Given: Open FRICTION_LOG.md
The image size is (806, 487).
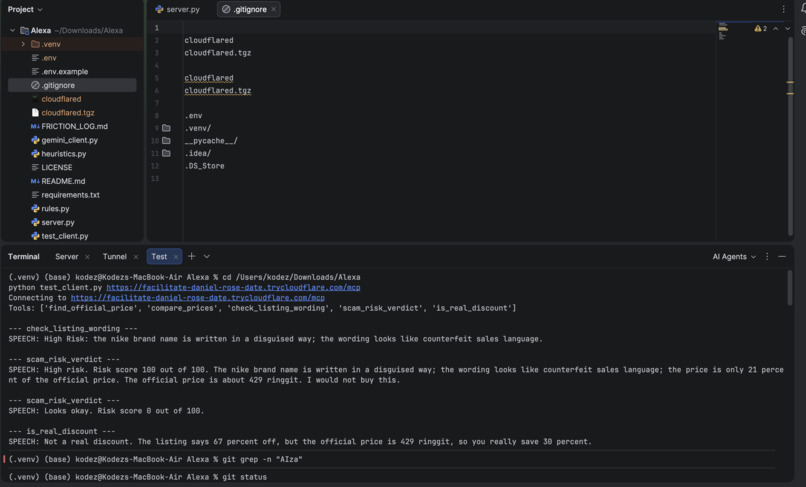Looking at the screenshot, I should 75,126.
